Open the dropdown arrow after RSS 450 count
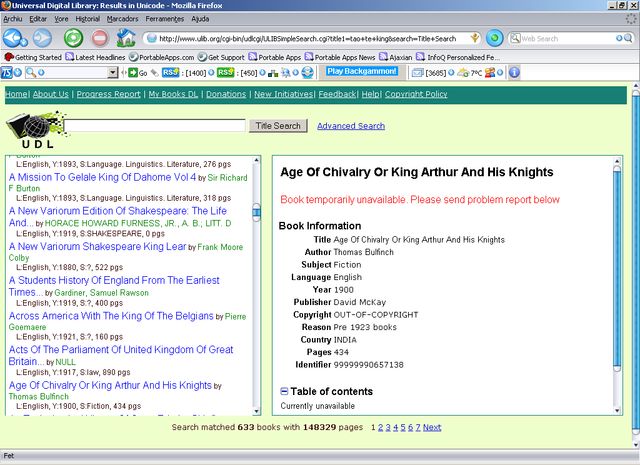This screenshot has height=465, width=640. [x=262, y=73]
